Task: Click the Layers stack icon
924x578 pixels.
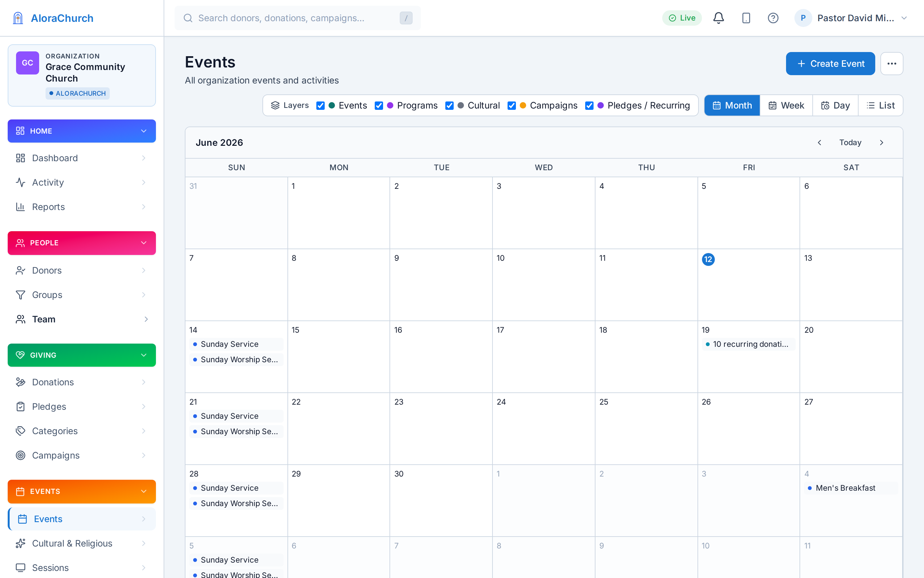Action: click(275, 106)
